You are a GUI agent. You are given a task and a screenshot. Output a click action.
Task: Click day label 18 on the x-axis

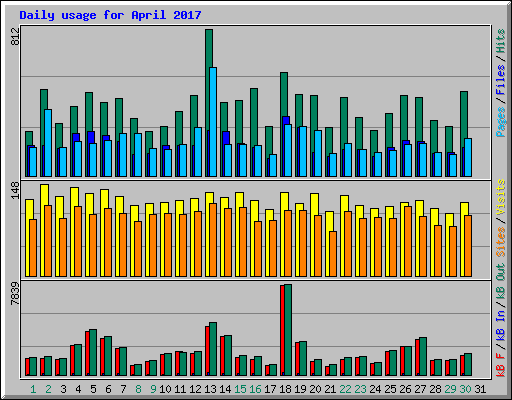click(x=285, y=389)
